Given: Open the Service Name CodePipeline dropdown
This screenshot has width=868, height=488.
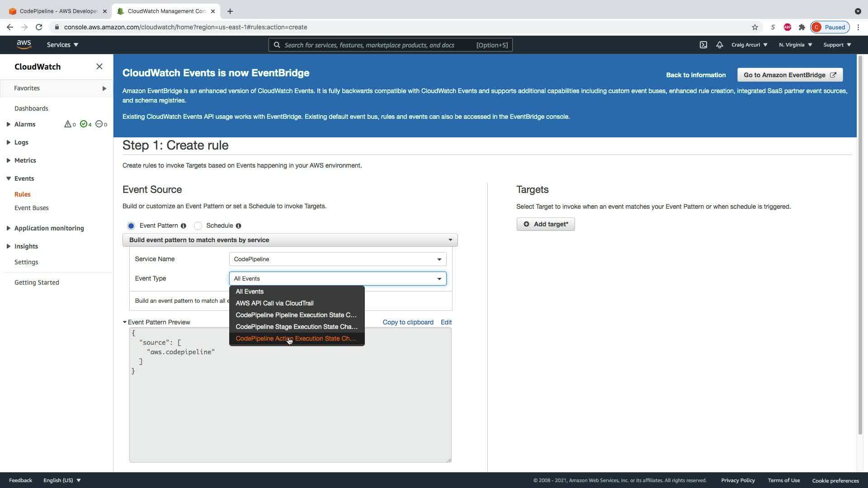Looking at the screenshot, I should tap(337, 259).
